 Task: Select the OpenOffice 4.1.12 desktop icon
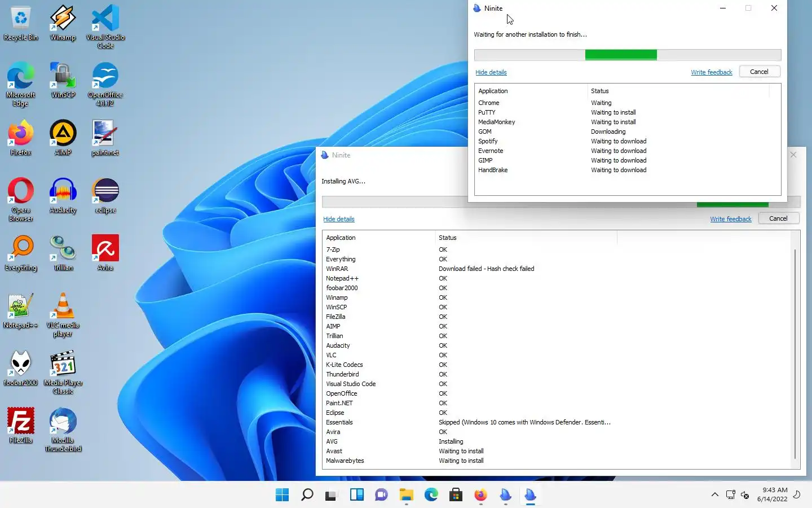pyautogui.click(x=105, y=85)
